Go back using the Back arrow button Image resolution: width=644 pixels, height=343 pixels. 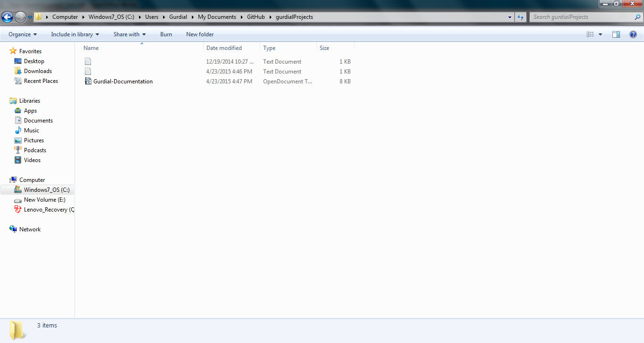[8, 17]
